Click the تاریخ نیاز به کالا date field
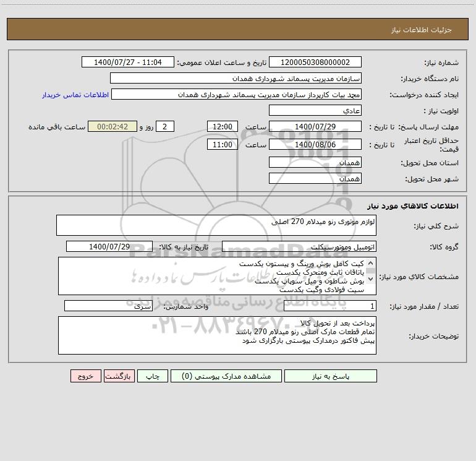 (x=109, y=246)
